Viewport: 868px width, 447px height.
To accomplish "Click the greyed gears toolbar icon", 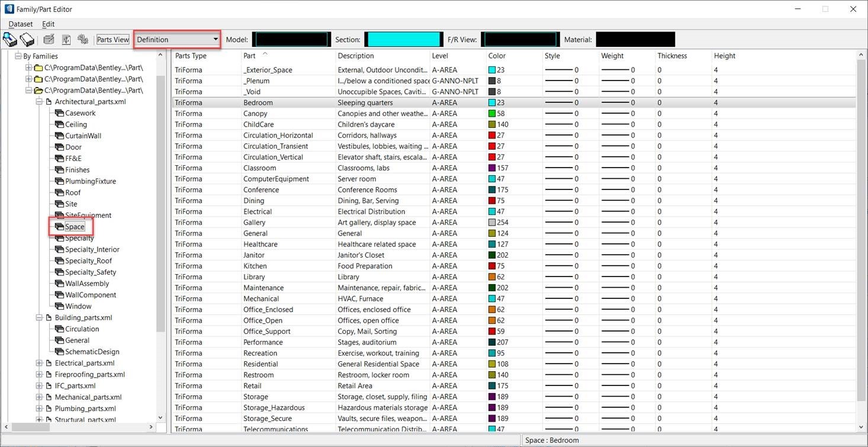I will coord(83,40).
